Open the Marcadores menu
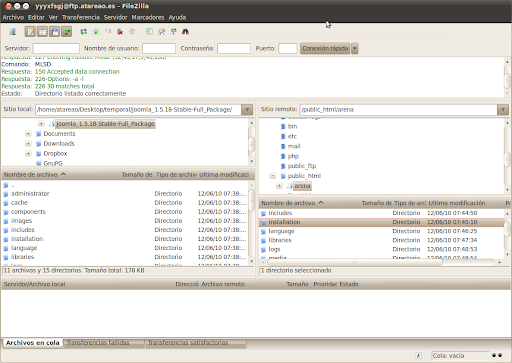The height and width of the screenshot is (363, 512). (148, 17)
